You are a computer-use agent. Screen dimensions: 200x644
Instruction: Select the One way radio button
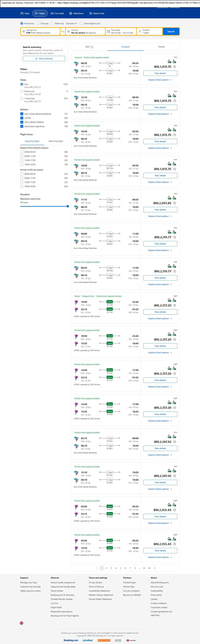point(38,24)
